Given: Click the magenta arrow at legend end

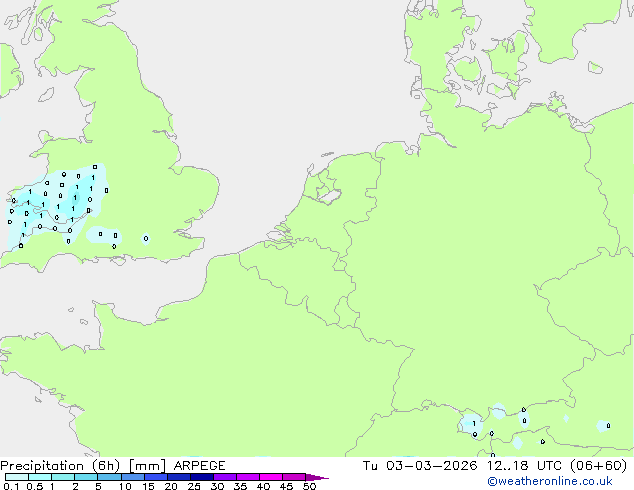Looking at the screenshot, I should tap(318, 478).
